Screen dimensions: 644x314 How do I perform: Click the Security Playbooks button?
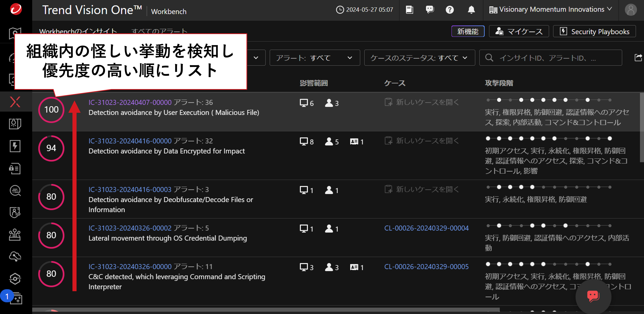594,31
